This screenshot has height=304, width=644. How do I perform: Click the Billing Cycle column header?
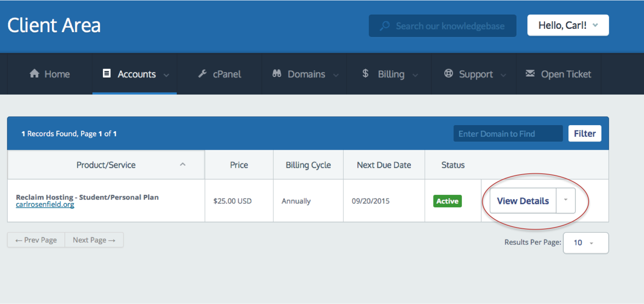click(308, 165)
